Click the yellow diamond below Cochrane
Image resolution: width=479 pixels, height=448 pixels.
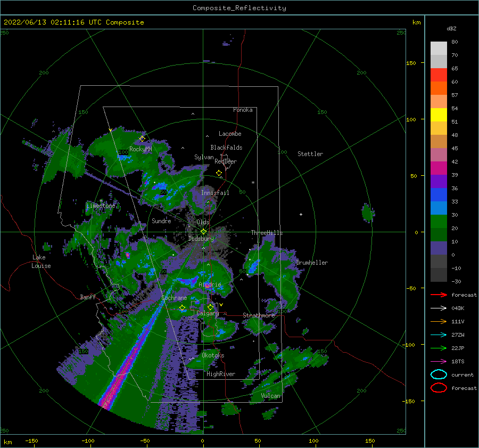click(x=182, y=308)
